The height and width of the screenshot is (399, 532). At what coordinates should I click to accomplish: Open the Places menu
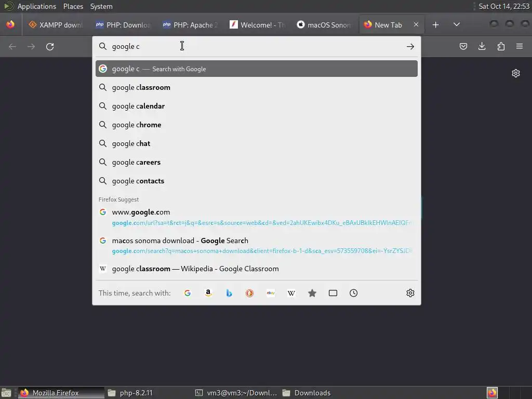pos(73,6)
